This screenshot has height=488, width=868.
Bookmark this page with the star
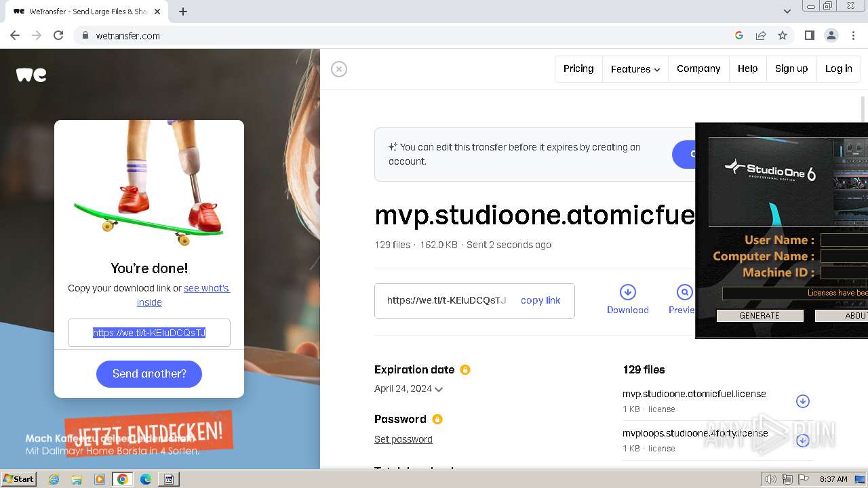[x=783, y=36]
